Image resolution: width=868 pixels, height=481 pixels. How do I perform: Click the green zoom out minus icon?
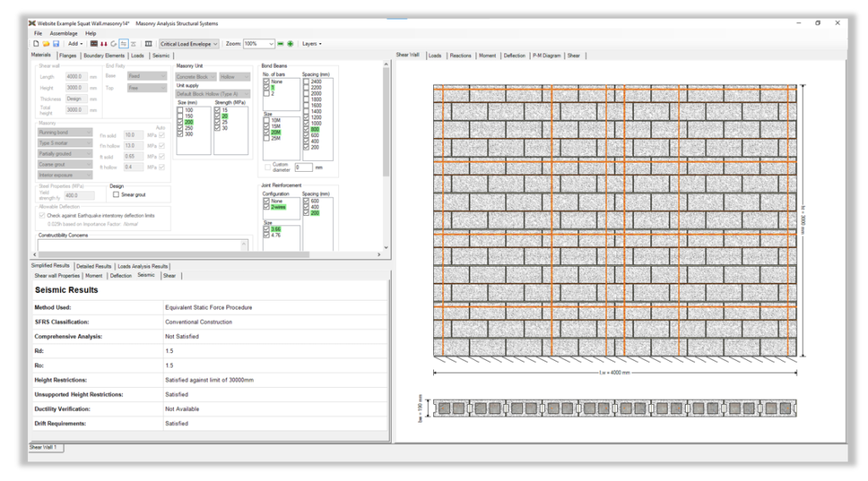pyautogui.click(x=281, y=43)
